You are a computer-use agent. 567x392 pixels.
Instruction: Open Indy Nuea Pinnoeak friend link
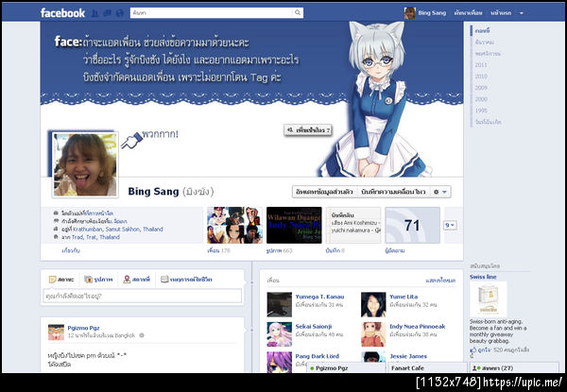pos(418,326)
